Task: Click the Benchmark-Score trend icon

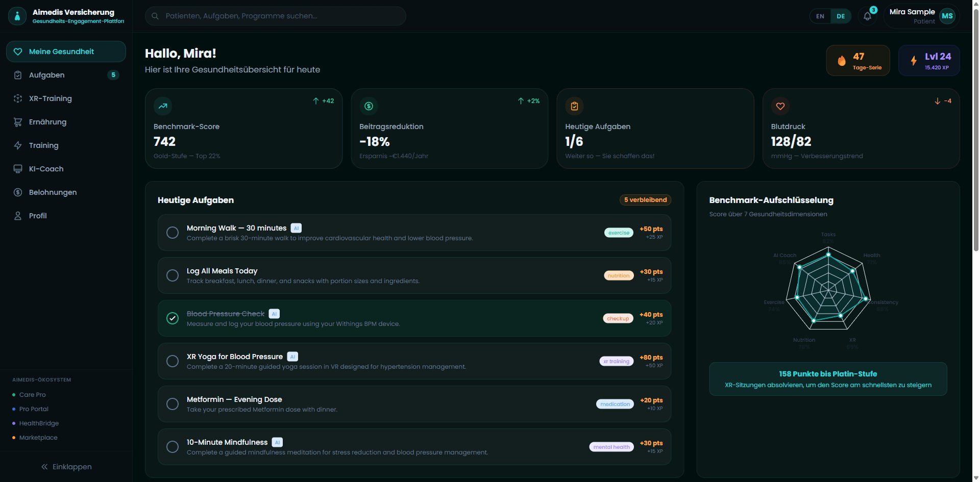Action: (163, 106)
